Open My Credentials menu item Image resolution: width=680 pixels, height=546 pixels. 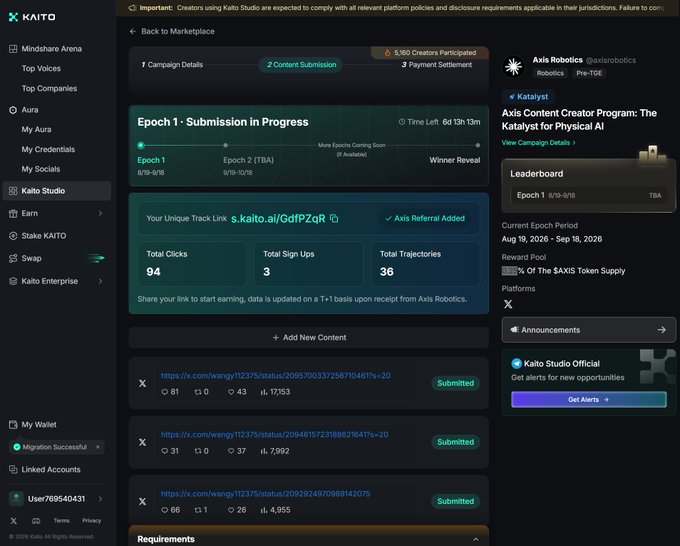point(48,150)
